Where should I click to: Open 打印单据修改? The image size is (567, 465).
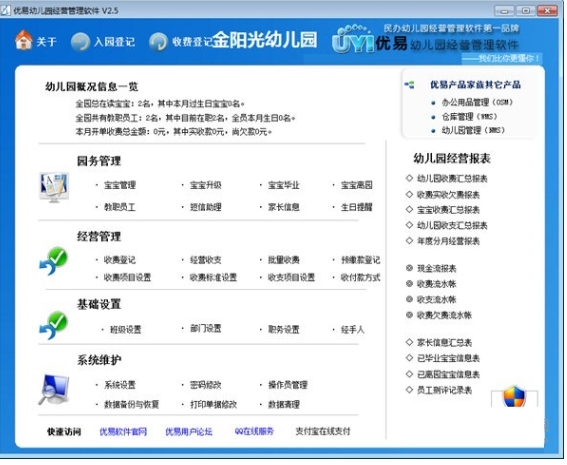click(x=213, y=404)
